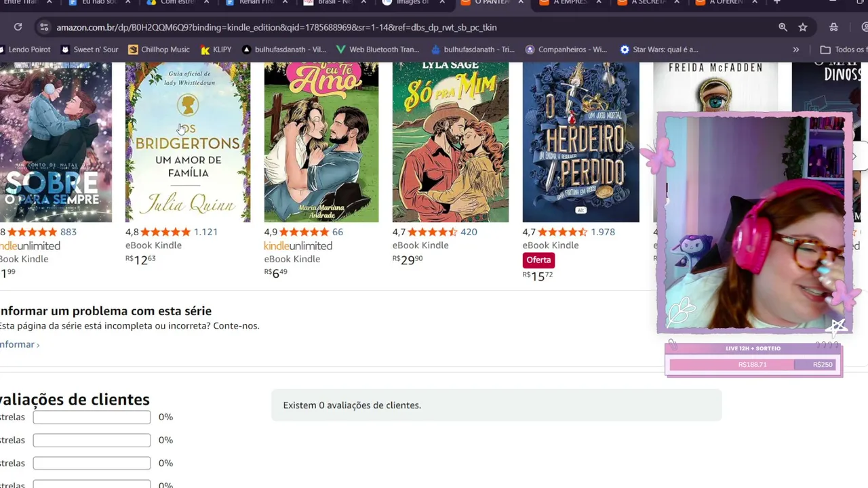Open the Web Bluetooth bookmark
The image size is (868, 488).
pos(378,49)
